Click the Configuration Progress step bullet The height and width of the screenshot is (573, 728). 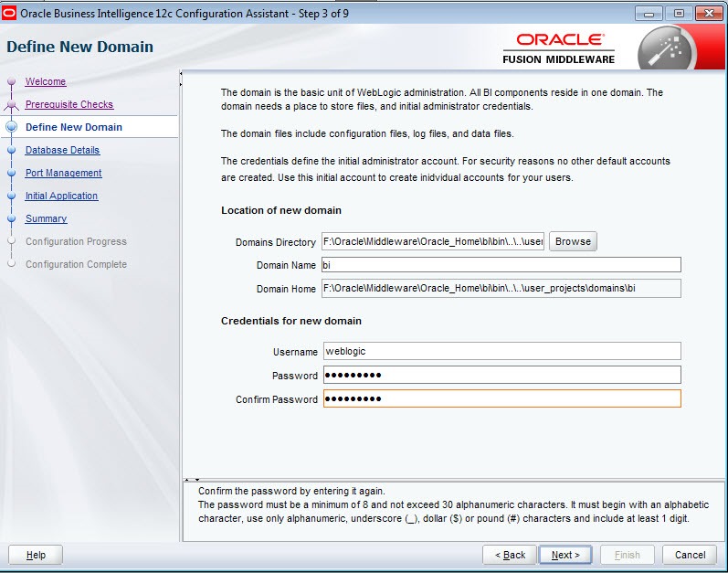[12, 241]
